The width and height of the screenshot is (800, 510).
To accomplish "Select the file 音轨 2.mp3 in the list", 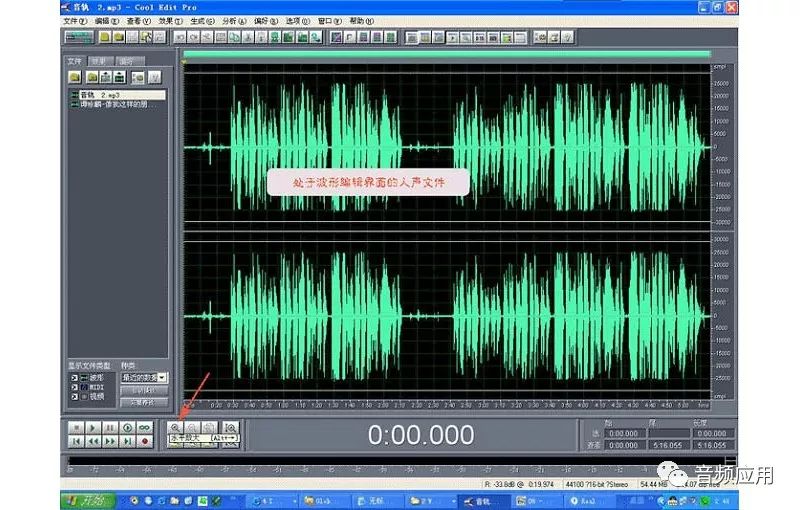I will tap(118, 95).
